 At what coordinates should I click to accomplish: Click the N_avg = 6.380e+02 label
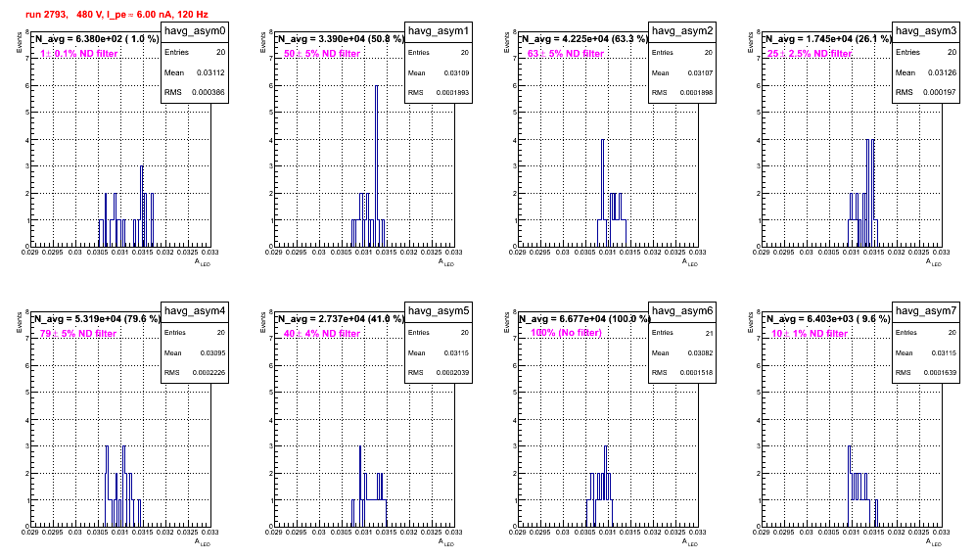pyautogui.click(x=97, y=39)
